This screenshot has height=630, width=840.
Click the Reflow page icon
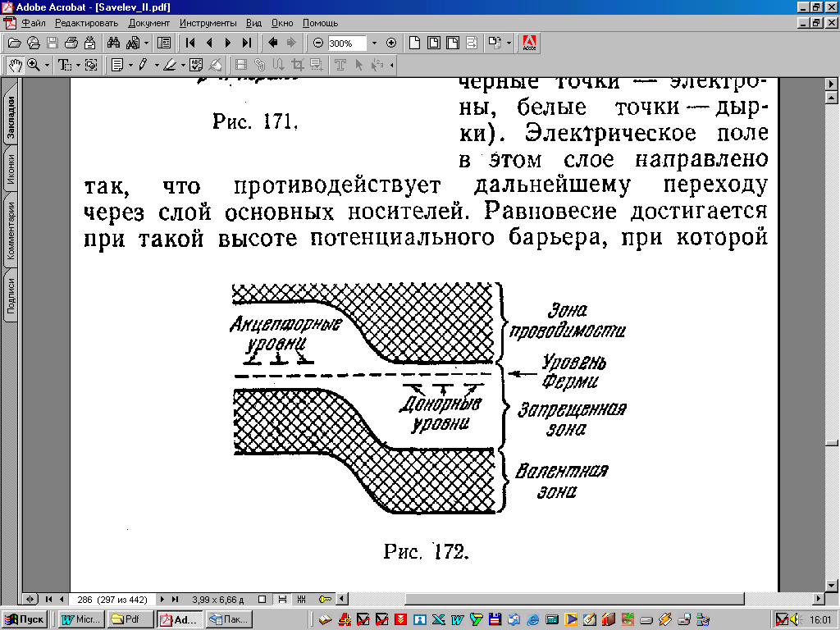[472, 43]
